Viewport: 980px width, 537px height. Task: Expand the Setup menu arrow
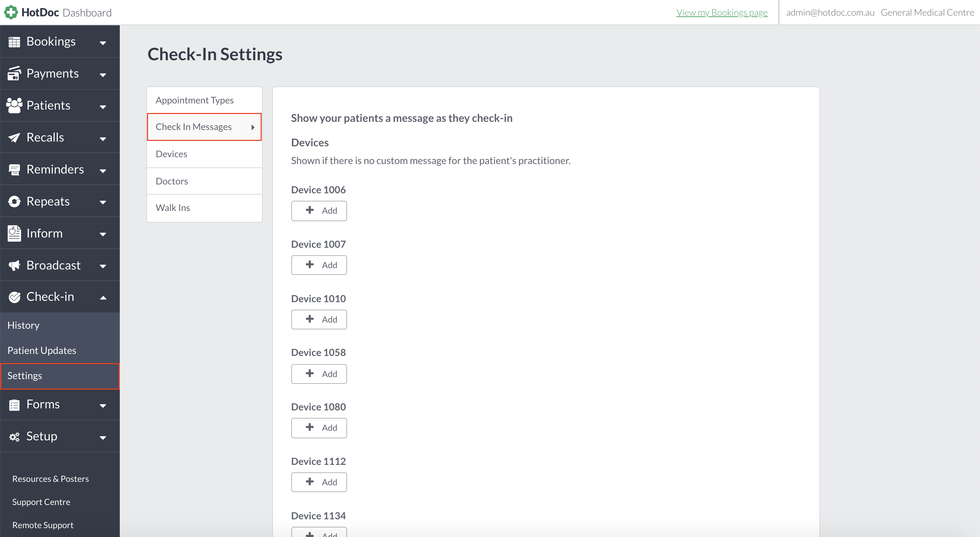point(103,438)
